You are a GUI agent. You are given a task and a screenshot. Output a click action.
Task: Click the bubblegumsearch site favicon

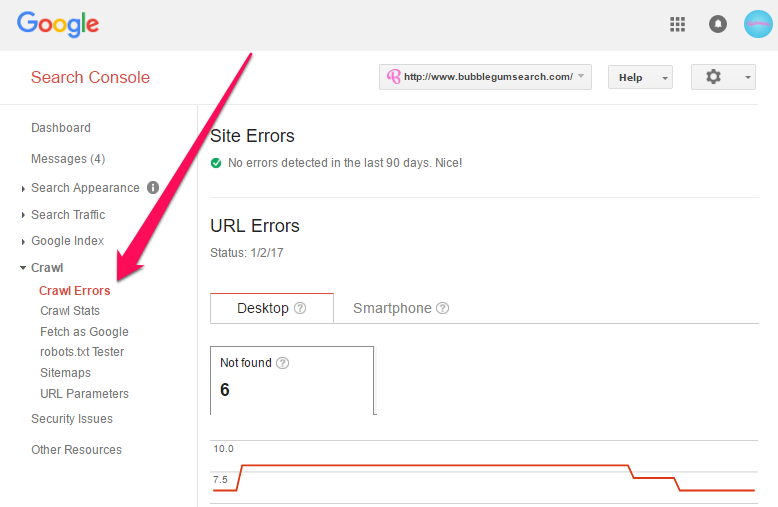(393, 76)
